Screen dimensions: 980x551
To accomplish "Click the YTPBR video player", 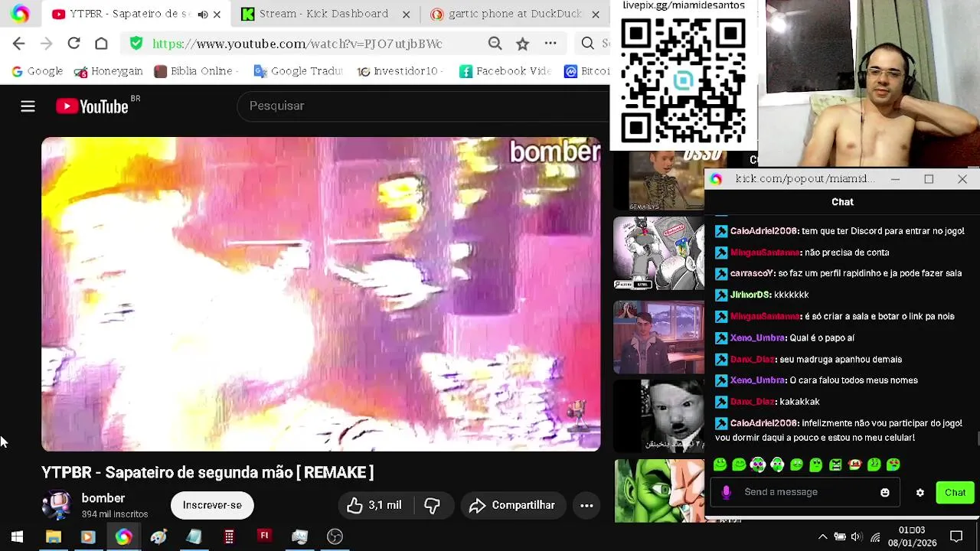I will (x=321, y=294).
